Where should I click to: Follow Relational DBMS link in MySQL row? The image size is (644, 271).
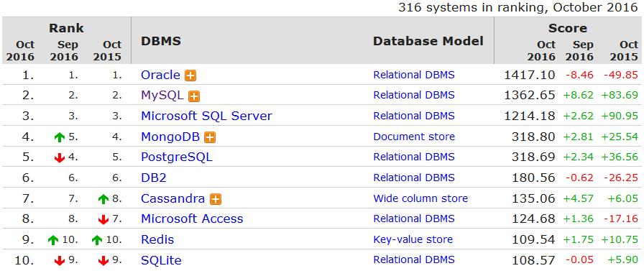[x=414, y=96]
